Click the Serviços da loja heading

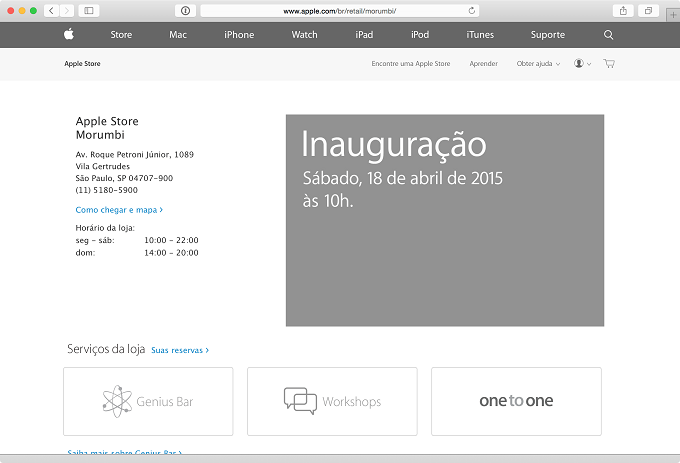click(x=106, y=349)
